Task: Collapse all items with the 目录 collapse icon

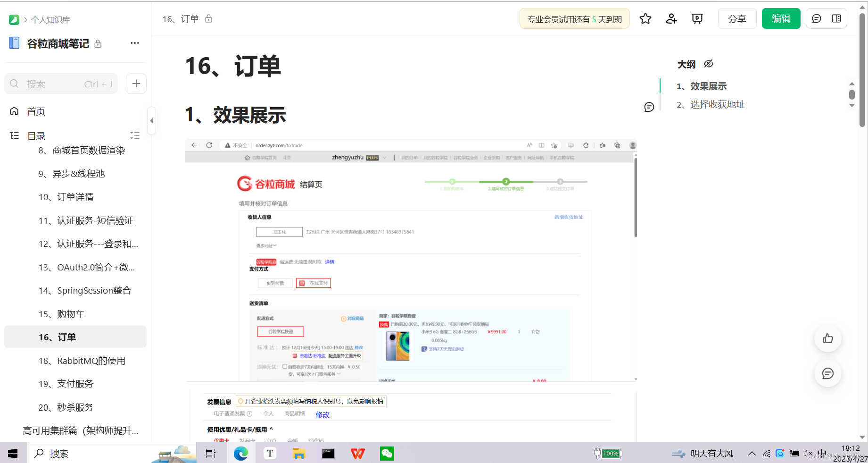Action: (x=135, y=135)
